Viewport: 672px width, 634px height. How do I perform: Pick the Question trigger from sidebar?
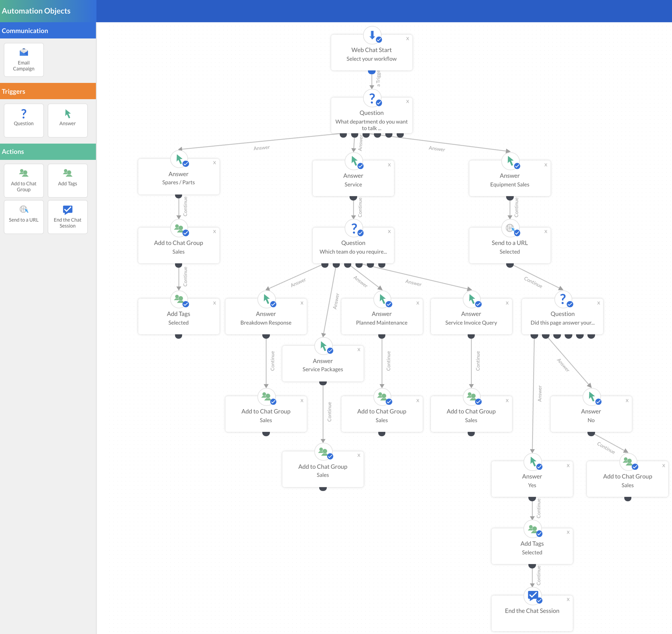coord(24,120)
